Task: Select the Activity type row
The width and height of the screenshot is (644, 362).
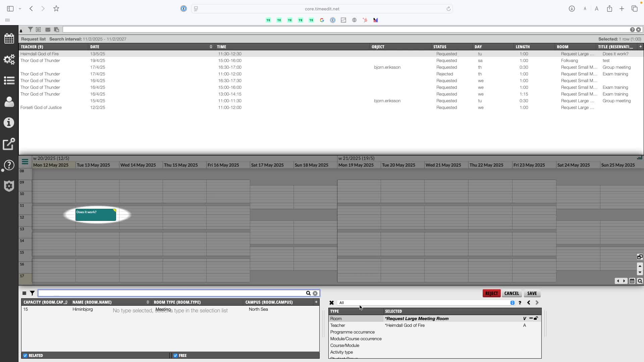Action: point(341,352)
